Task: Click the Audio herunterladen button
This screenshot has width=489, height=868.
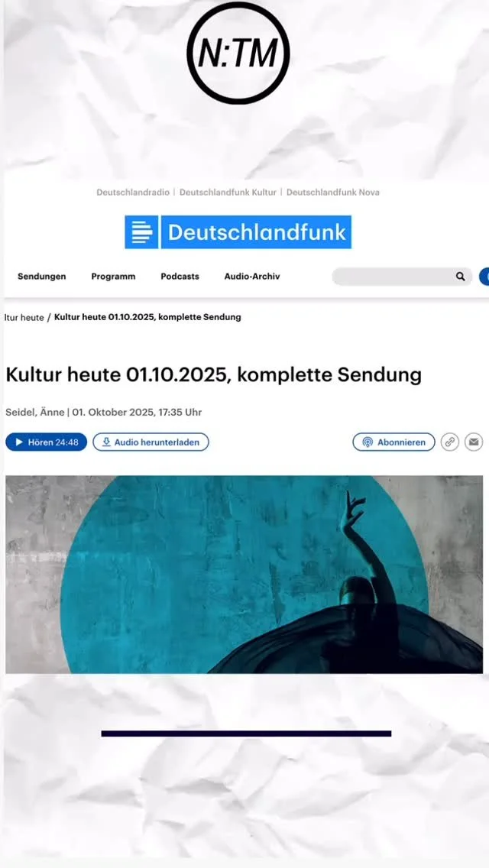Action: 151,442
